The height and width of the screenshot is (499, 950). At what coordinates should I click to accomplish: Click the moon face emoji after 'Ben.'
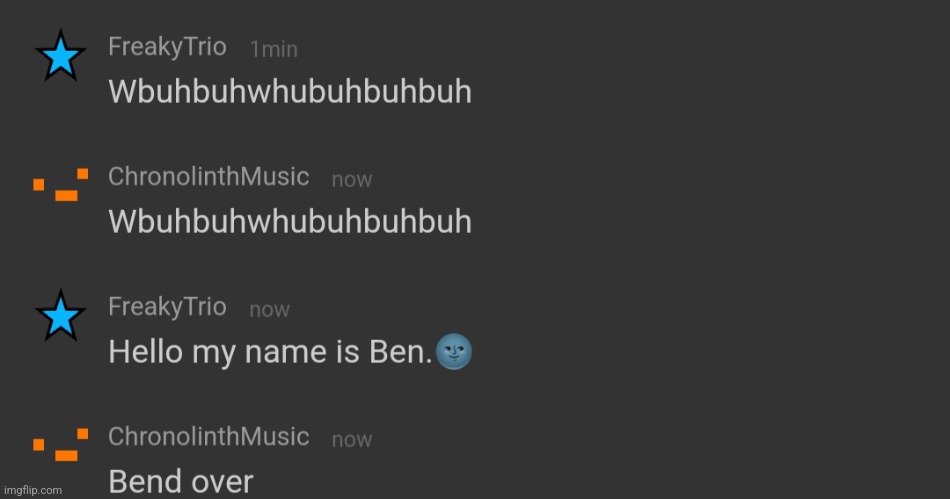click(x=454, y=351)
